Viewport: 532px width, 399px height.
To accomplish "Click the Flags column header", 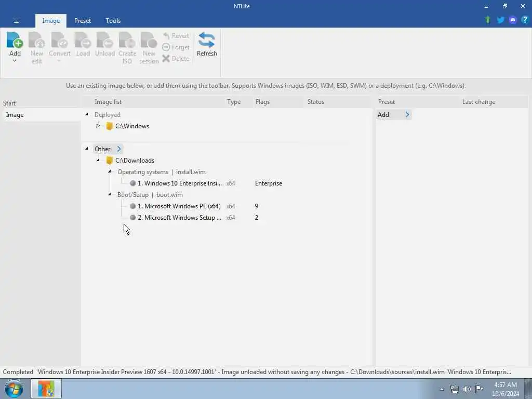I will (262, 102).
